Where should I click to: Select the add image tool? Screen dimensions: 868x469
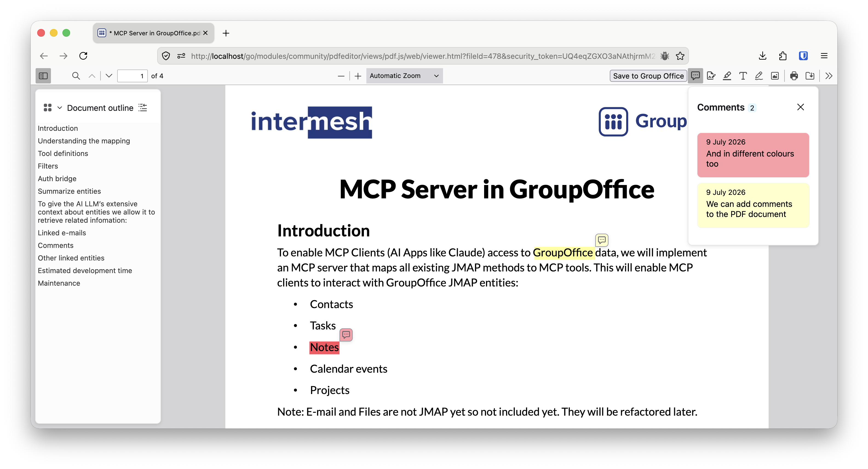(775, 76)
